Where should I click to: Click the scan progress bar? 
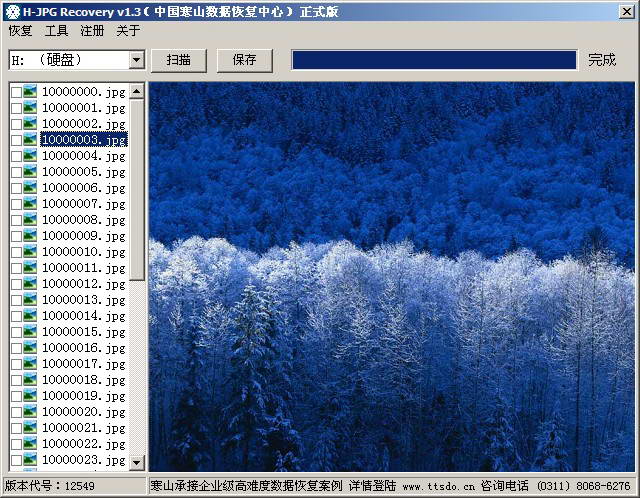[434, 60]
